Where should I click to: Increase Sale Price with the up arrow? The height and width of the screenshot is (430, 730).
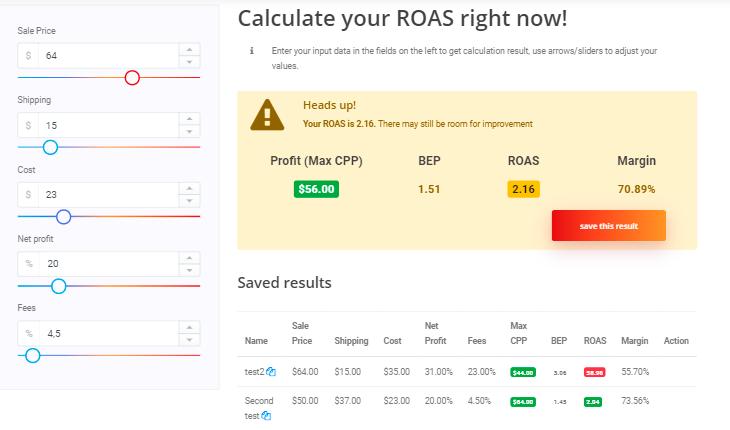point(189,48)
